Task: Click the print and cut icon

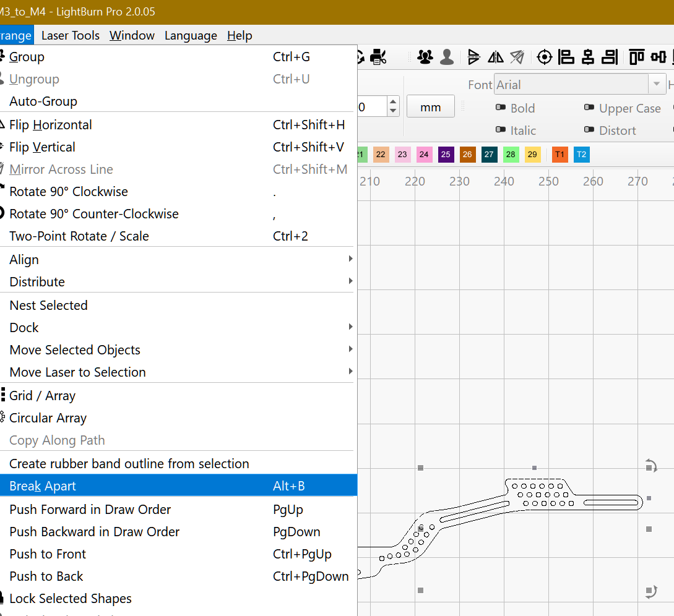Action: (x=378, y=58)
